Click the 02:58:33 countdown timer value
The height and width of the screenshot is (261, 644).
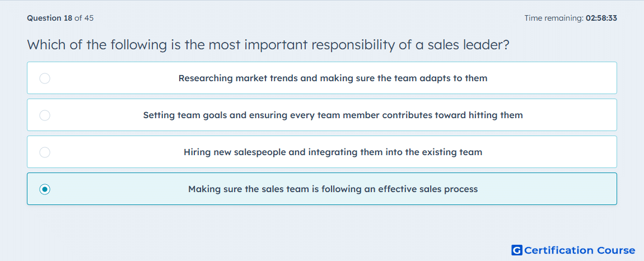(601, 18)
